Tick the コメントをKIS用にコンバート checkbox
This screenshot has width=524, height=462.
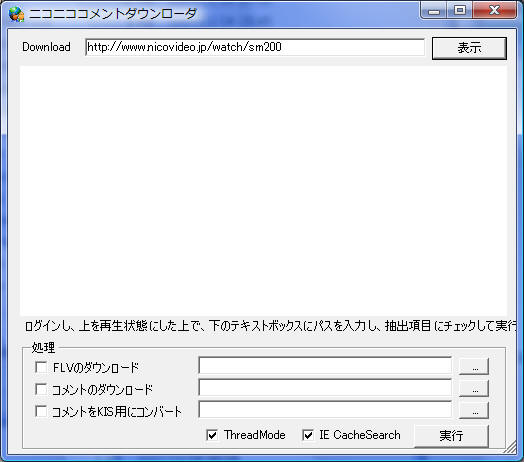41,411
